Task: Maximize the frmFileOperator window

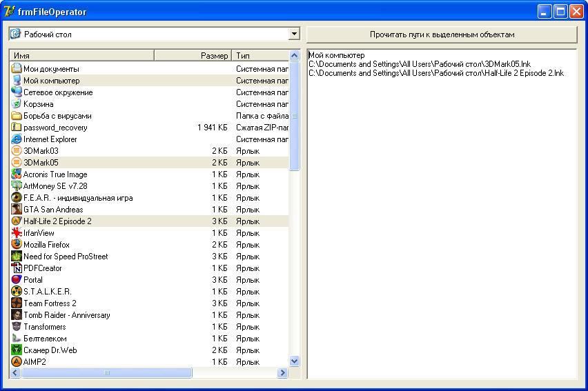Action: pos(560,11)
